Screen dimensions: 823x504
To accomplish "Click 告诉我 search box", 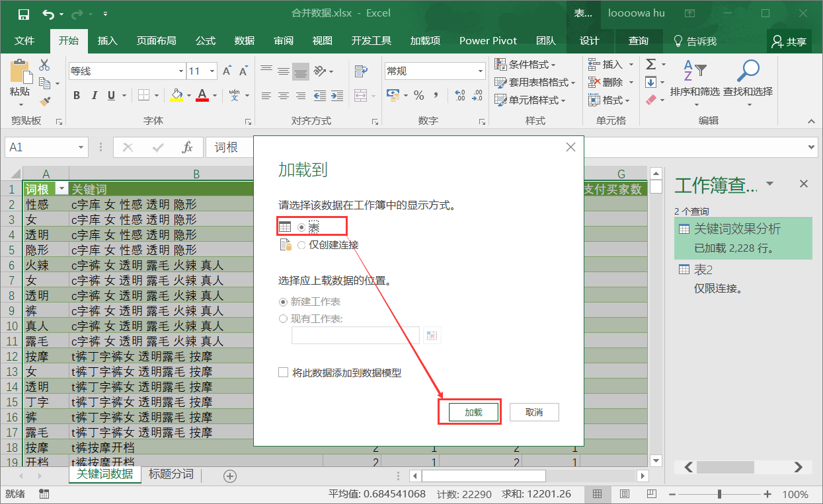I will [695, 41].
